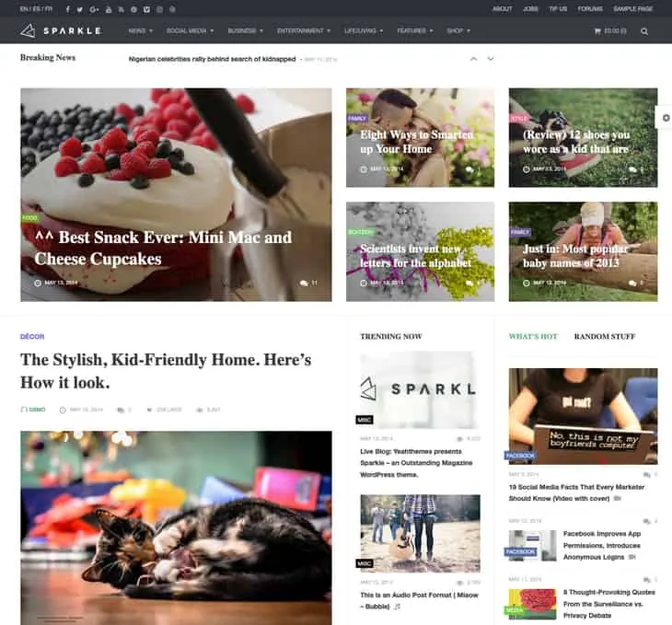Screen dimensions: 672x625
Task: Open the Sample Page link in top menu
Action: tap(633, 9)
